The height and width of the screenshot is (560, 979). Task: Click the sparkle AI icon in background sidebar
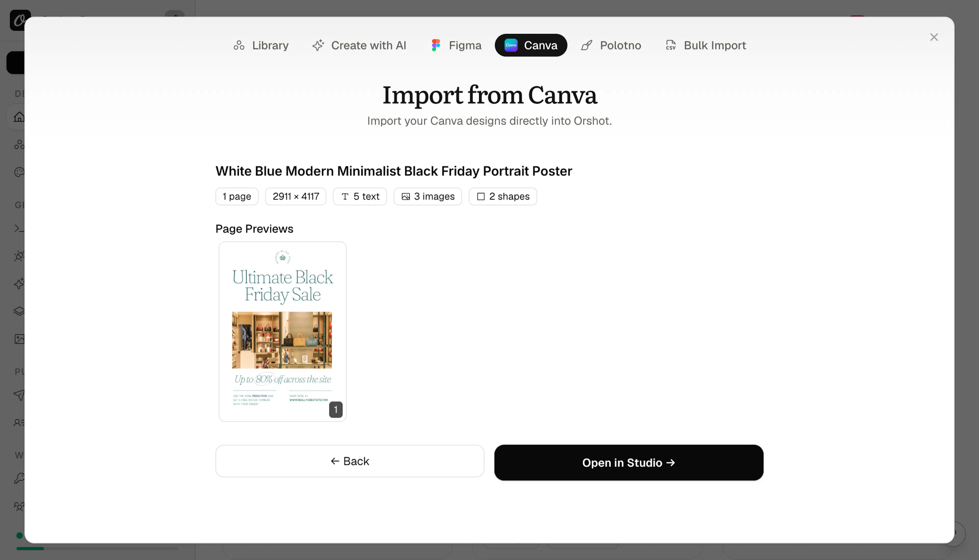[x=19, y=284]
